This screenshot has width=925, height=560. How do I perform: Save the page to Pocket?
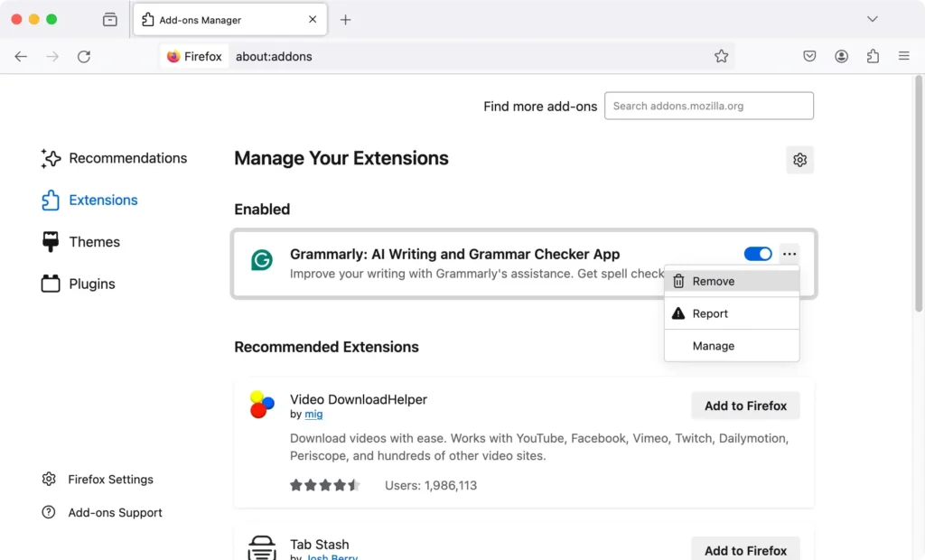(809, 56)
